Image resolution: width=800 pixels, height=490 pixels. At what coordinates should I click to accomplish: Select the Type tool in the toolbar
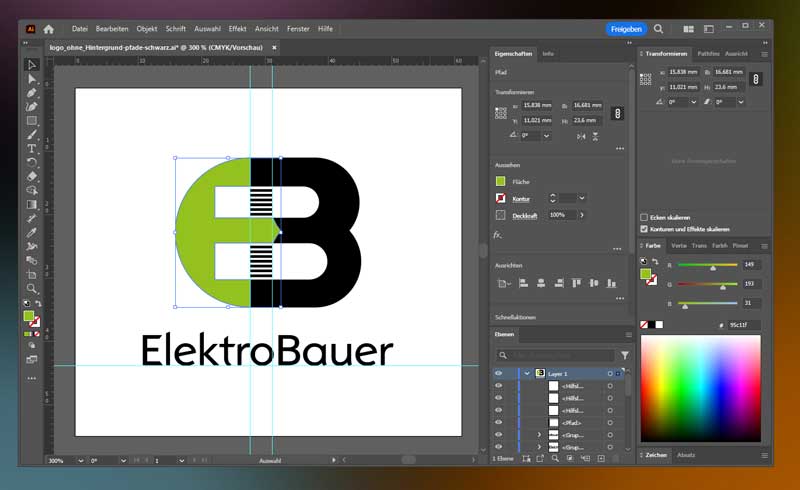[x=32, y=148]
